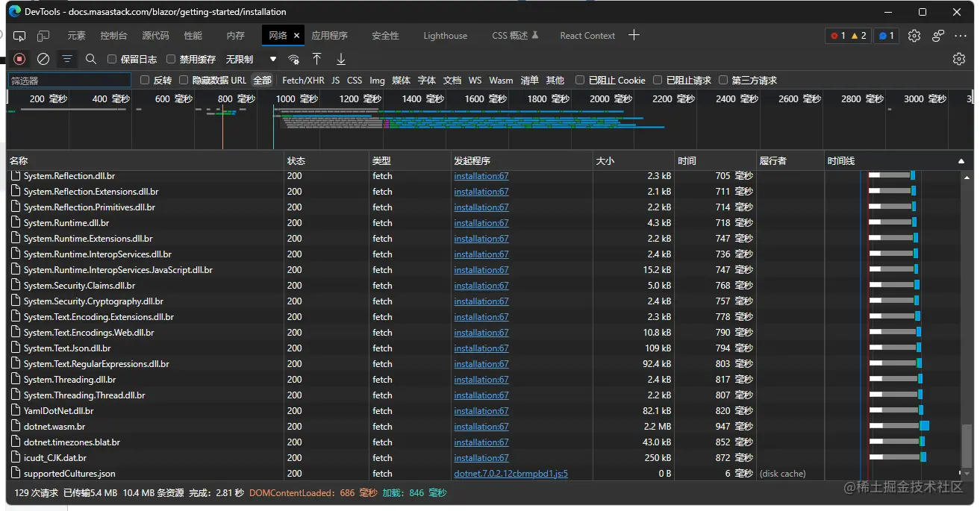Screen dimensions: 980x511
Task: Select the file icon for dotnet.wasm.br
Action: (16, 427)
